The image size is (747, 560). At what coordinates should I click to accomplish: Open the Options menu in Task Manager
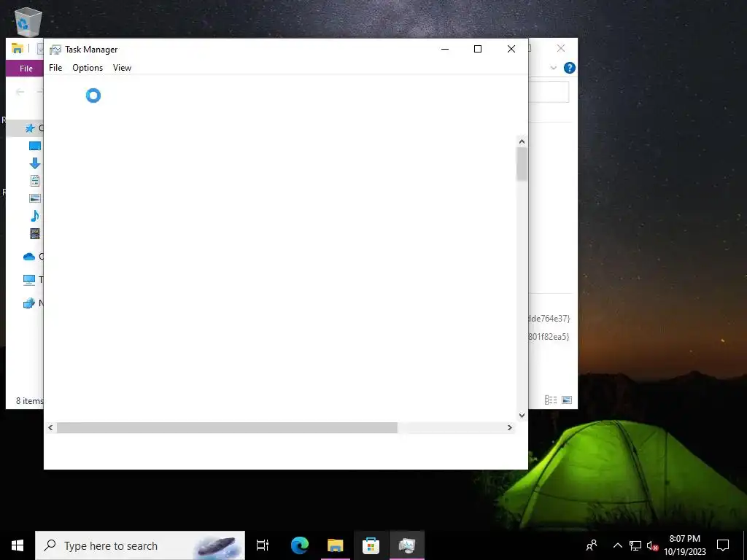click(x=88, y=68)
